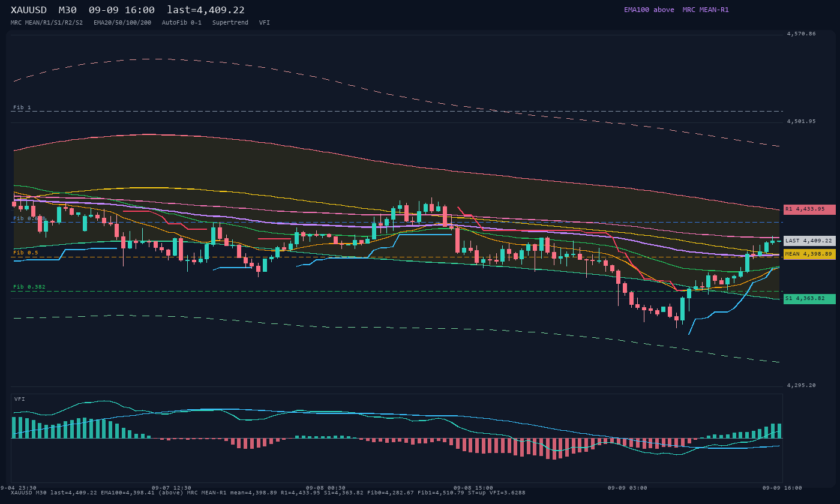Viewport: 840px width, 504px height.
Task: Click the 4,295.20 price axis label
Action: click(x=802, y=385)
